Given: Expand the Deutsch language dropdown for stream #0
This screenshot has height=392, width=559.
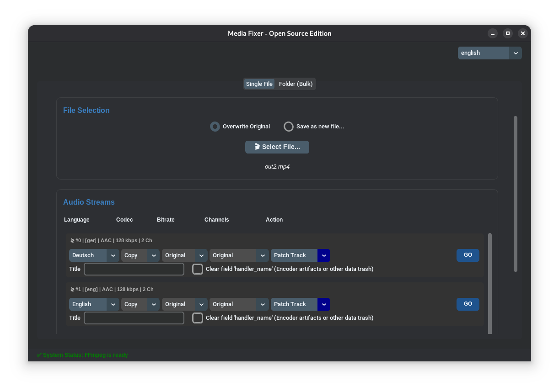Looking at the screenshot, I should click(x=94, y=255).
